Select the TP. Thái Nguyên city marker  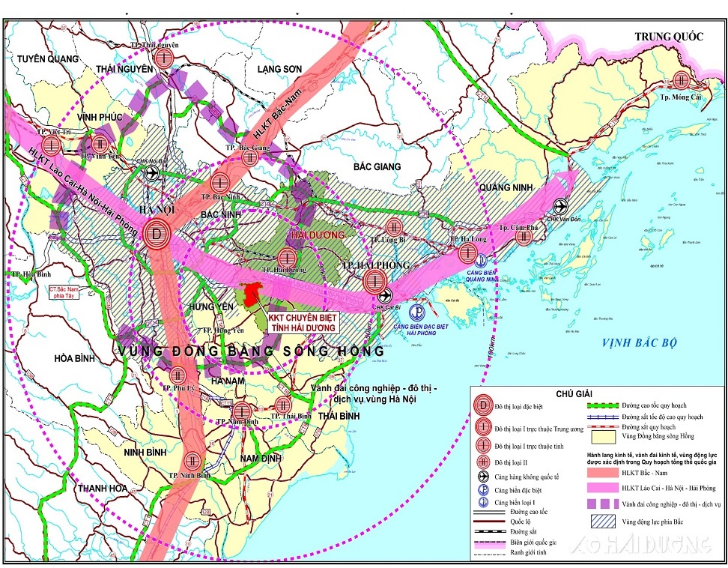coord(164,58)
